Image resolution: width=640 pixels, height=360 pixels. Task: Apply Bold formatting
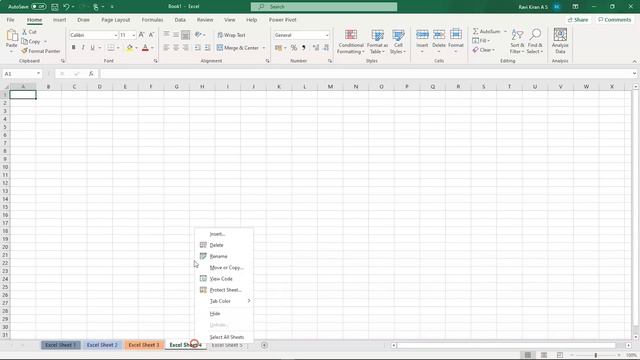tap(73, 48)
